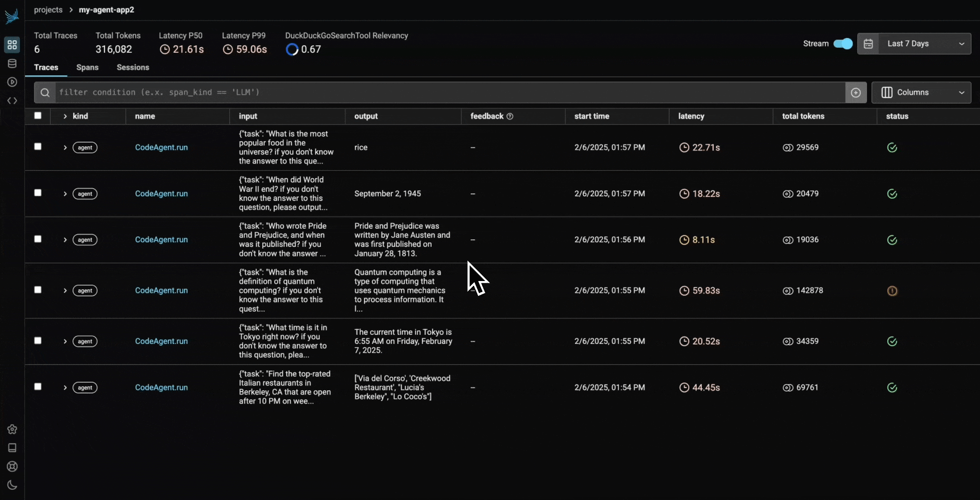Image resolution: width=980 pixels, height=500 pixels.
Task: Check the select-all checkbox in table header
Action: coord(38,116)
